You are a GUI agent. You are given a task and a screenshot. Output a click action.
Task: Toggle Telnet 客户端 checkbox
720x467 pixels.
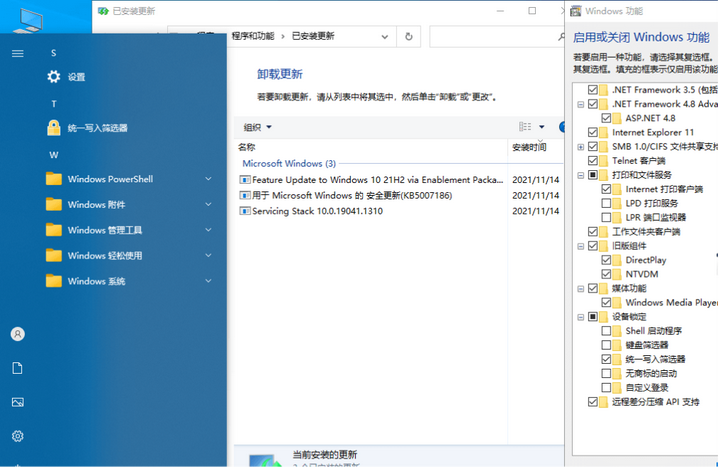593,161
